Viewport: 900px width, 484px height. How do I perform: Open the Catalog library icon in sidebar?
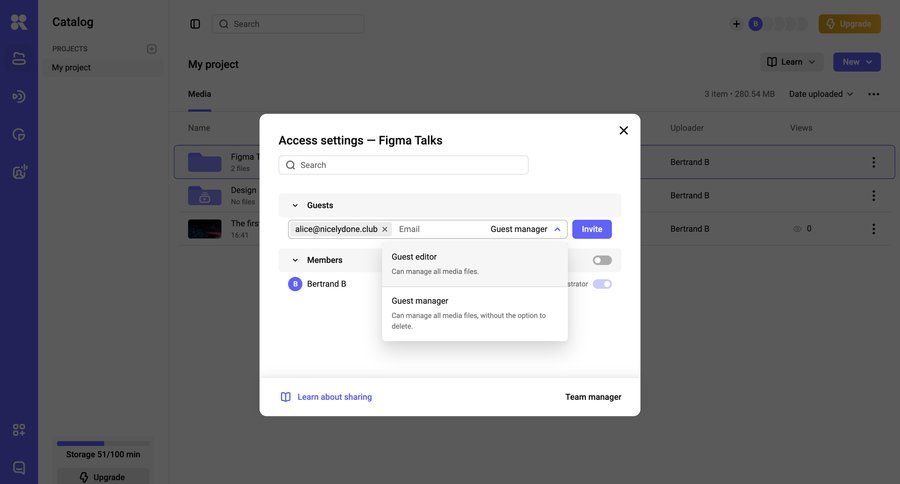(19, 59)
